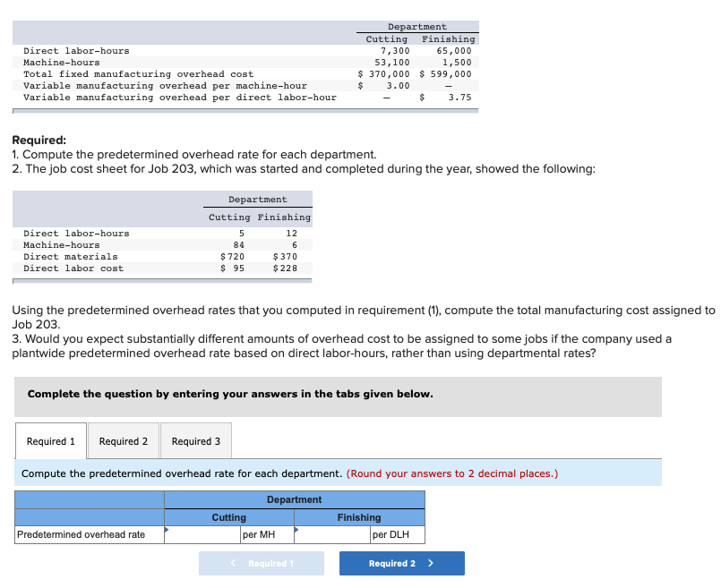Viewport: 721px width, 588px height.
Task: Click the disabled Required 1 back button
Action: click(x=261, y=563)
